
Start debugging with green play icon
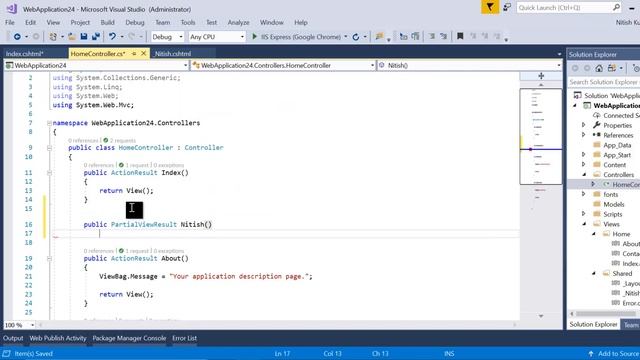click(x=254, y=37)
